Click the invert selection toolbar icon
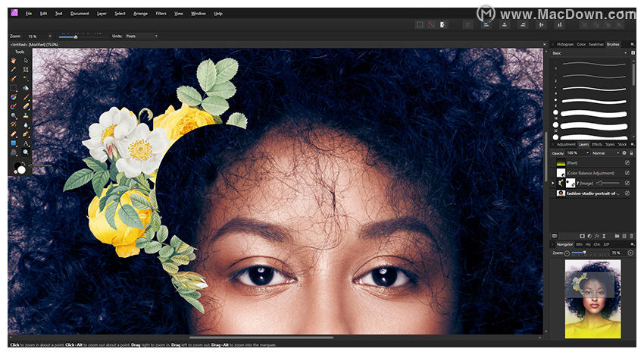This screenshot has width=644, height=355. (x=442, y=25)
